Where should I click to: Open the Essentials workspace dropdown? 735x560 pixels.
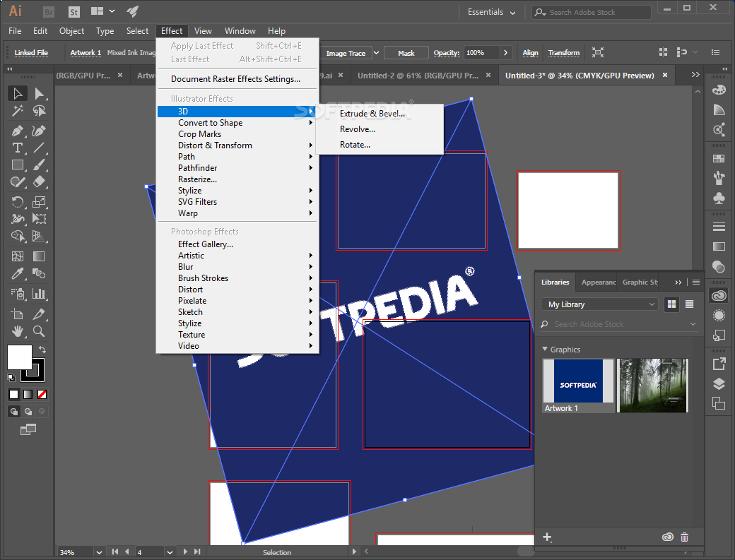point(491,12)
